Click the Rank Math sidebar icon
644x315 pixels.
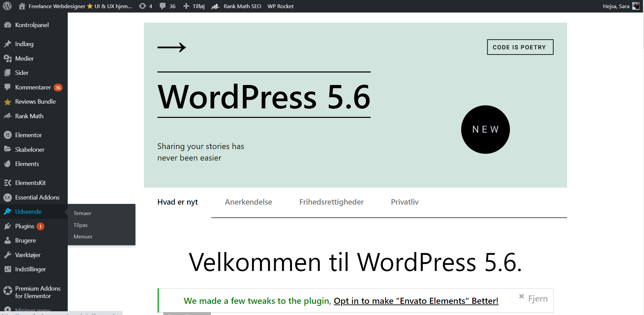[7, 116]
